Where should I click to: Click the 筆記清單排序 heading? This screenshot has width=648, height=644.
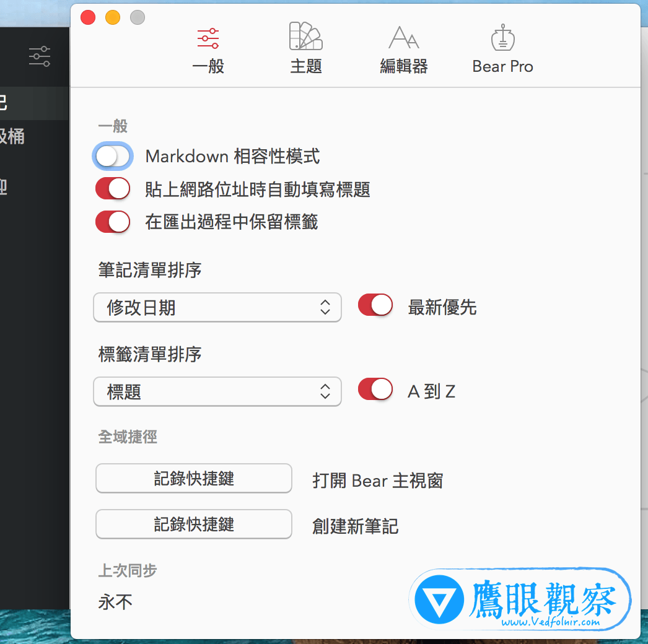pos(149,270)
